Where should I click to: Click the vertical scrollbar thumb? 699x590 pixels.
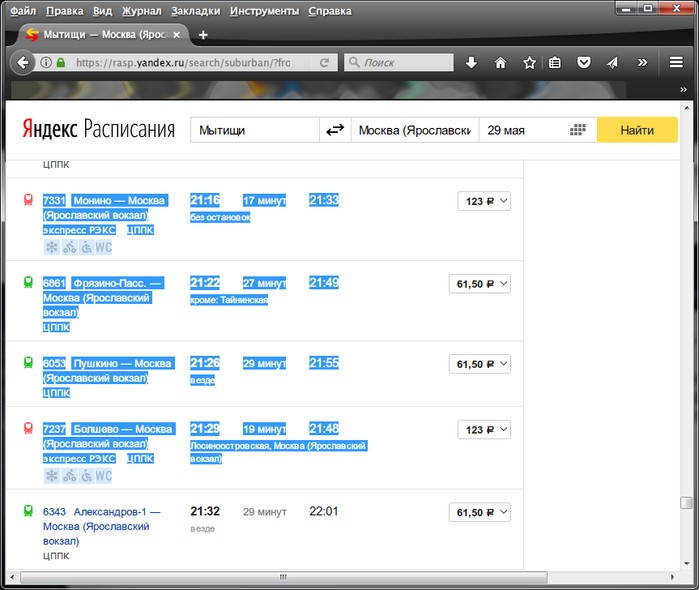click(686, 503)
